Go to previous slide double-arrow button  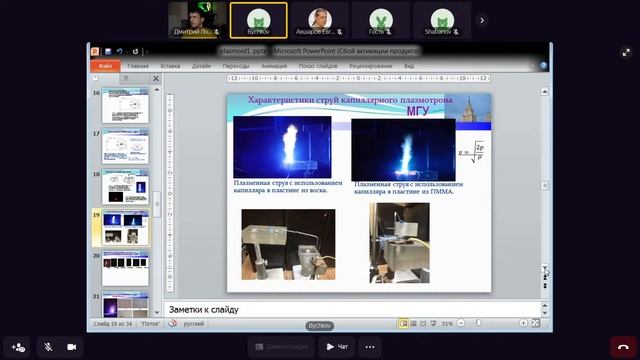pyautogui.click(x=545, y=277)
